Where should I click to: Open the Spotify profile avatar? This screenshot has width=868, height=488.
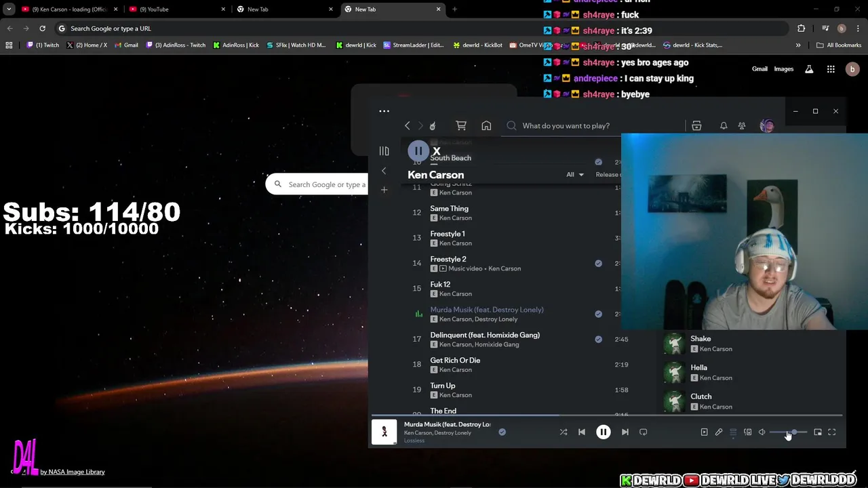click(x=767, y=125)
